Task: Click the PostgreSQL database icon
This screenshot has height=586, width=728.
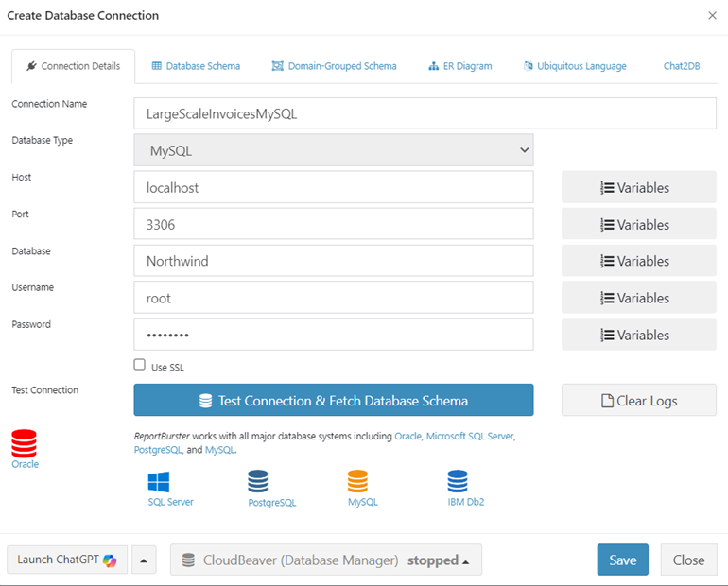Action: 258,482
